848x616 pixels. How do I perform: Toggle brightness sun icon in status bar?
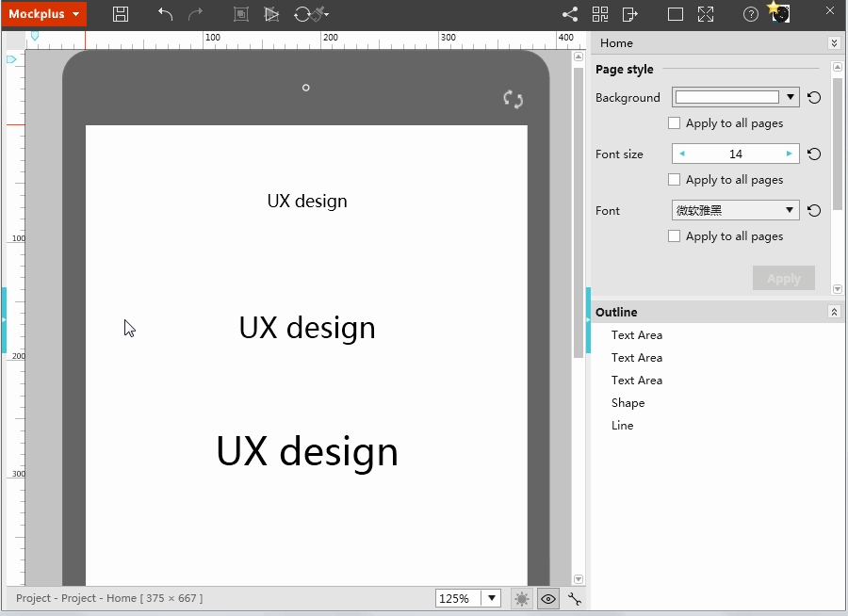521,599
